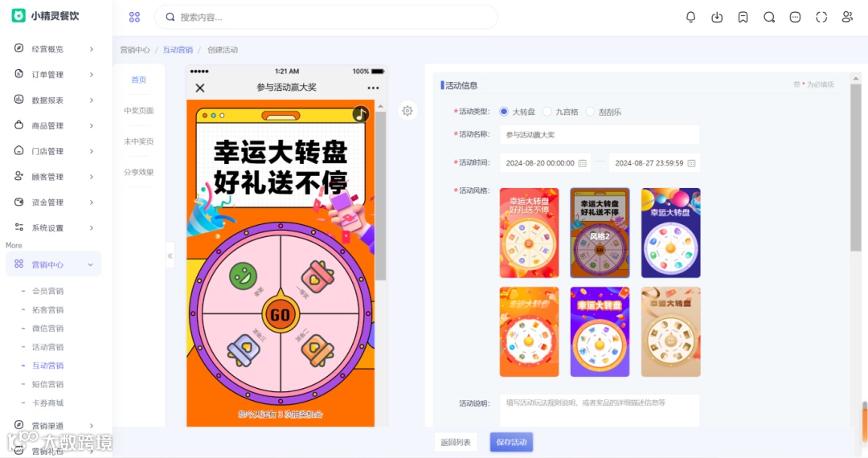Select the 九宫格 activity type
Image resolution: width=868 pixels, height=458 pixels.
click(x=560, y=112)
